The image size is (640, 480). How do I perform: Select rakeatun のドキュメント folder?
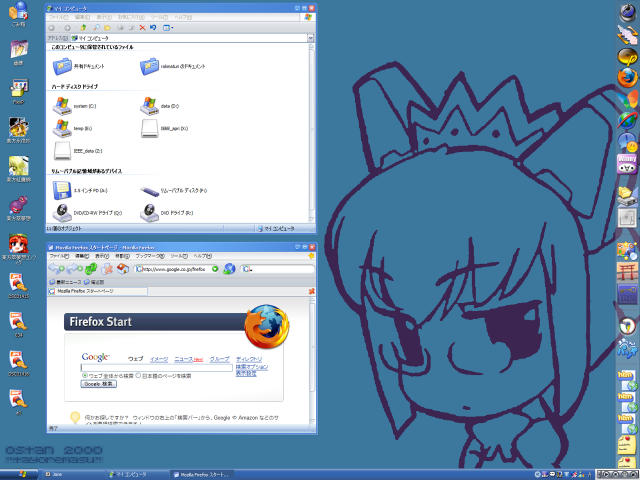[149, 66]
